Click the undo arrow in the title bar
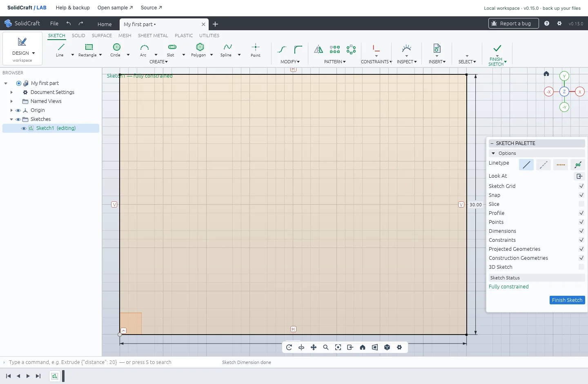This screenshot has width=588, height=384. click(x=69, y=23)
